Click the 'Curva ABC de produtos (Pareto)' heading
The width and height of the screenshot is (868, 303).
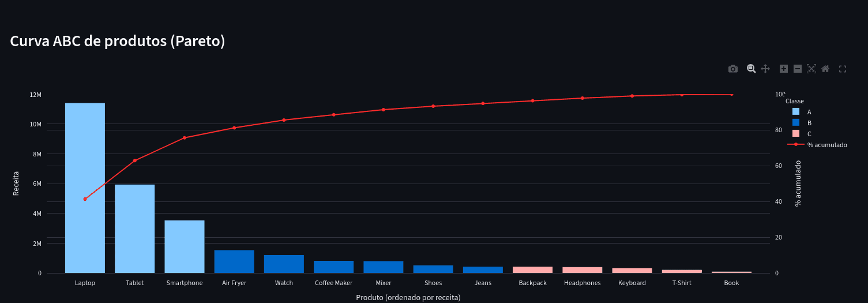click(x=118, y=41)
